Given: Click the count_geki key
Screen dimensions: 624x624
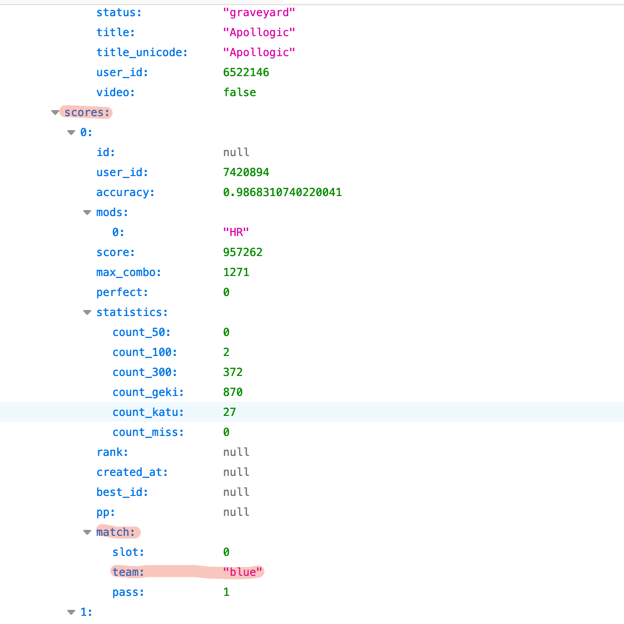Looking at the screenshot, I should [148, 392].
